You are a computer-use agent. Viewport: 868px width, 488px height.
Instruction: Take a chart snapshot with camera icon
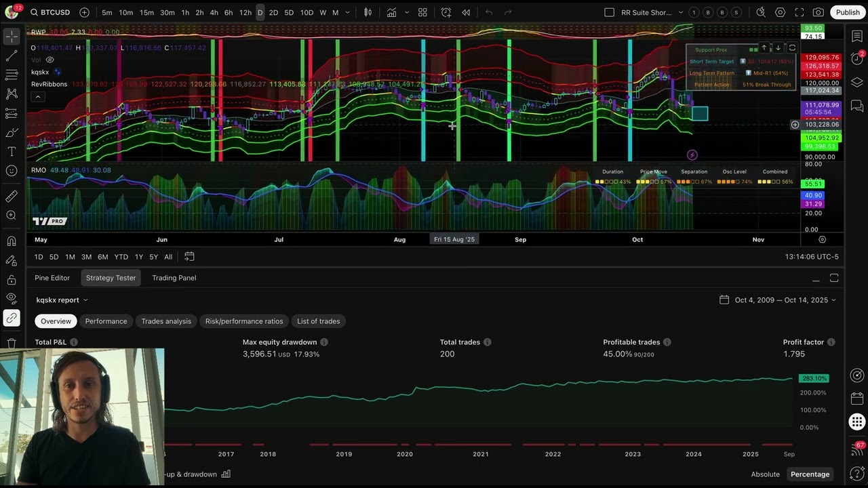tap(818, 12)
